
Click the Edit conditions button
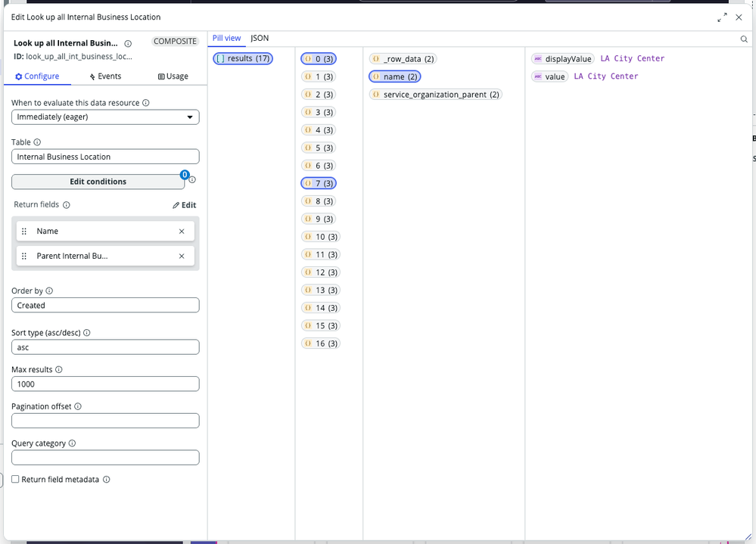click(98, 182)
